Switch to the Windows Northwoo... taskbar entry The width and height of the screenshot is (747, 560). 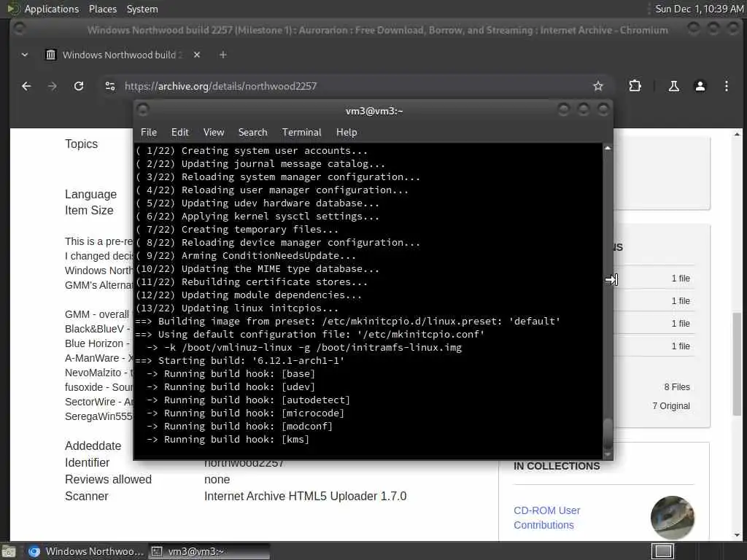point(86,551)
